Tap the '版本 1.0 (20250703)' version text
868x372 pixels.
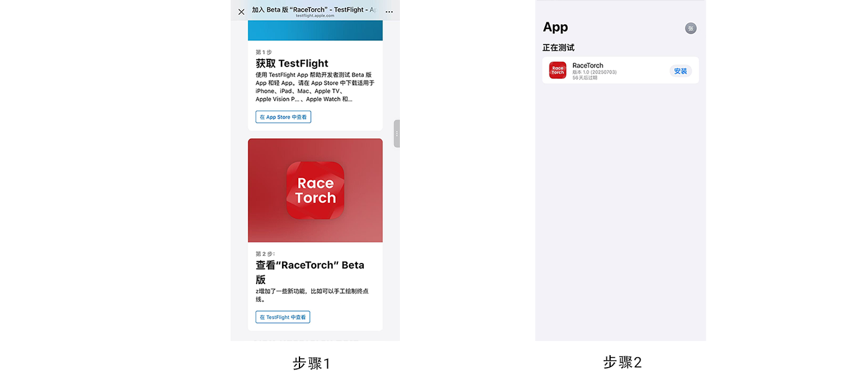pyautogui.click(x=595, y=72)
